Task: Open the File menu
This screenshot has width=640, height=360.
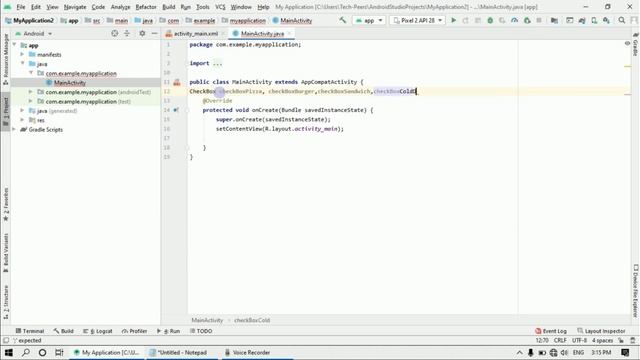Action: click(x=20, y=7)
